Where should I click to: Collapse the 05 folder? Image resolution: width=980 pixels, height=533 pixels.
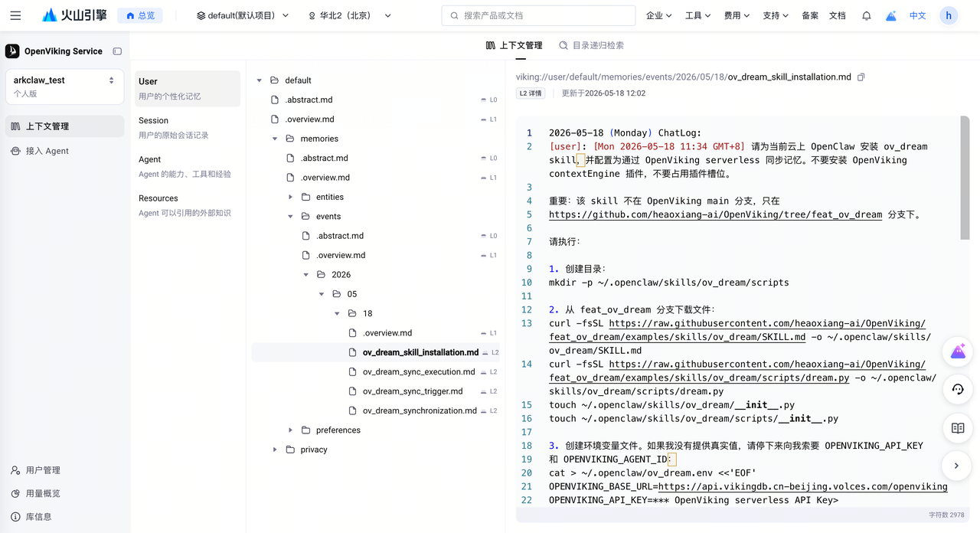(322, 294)
